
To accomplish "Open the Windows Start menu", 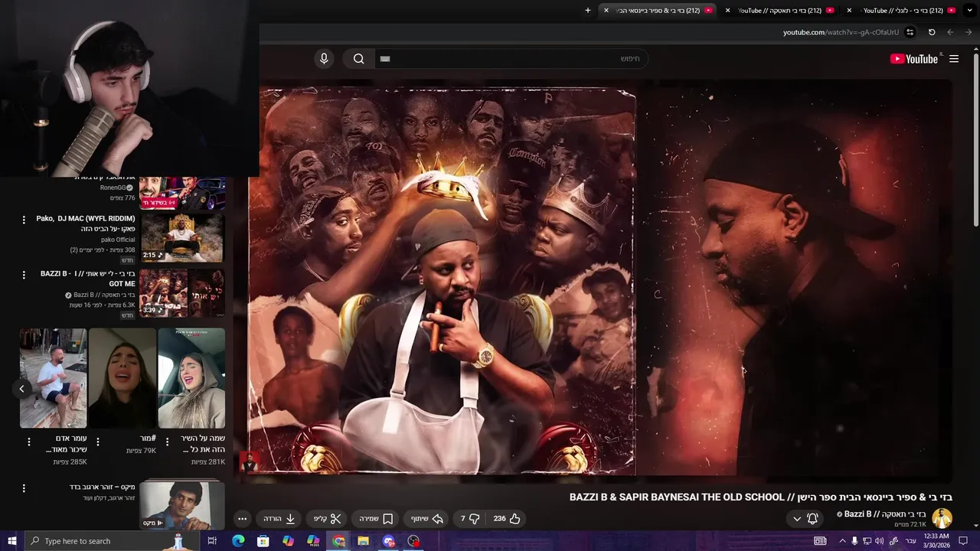I will [x=12, y=541].
